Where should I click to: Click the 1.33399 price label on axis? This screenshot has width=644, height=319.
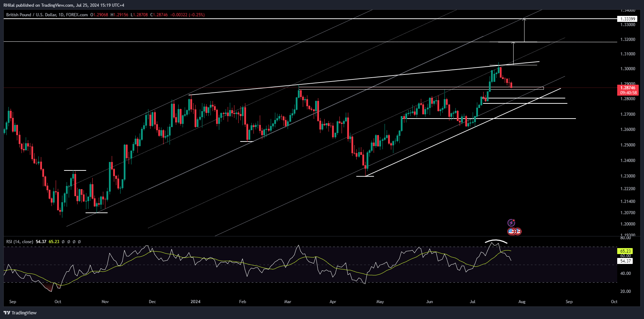628,19
